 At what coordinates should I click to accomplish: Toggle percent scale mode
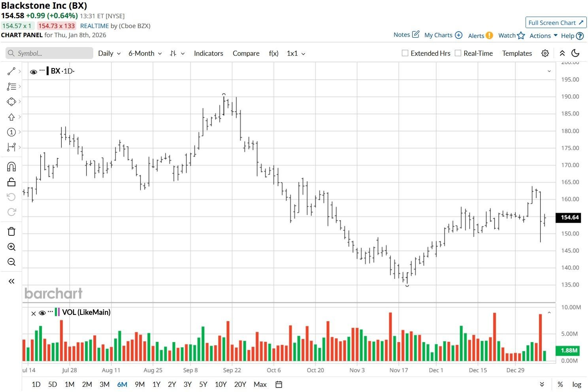[560, 384]
